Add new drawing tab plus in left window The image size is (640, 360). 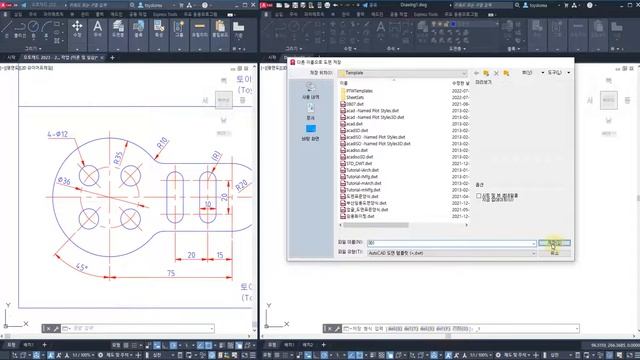pos(112,58)
